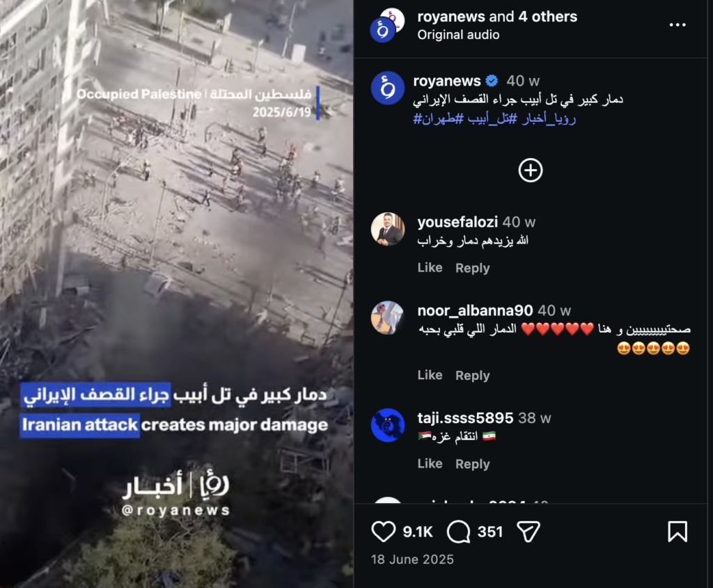Open taji.ssss5895's profile picture
Image resolution: width=713 pixels, height=588 pixels.
[x=387, y=425]
